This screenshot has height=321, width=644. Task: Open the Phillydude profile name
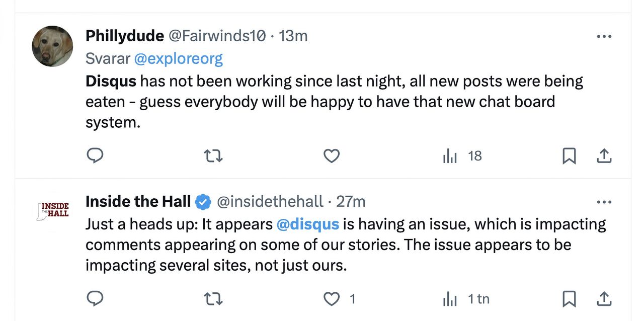124,36
